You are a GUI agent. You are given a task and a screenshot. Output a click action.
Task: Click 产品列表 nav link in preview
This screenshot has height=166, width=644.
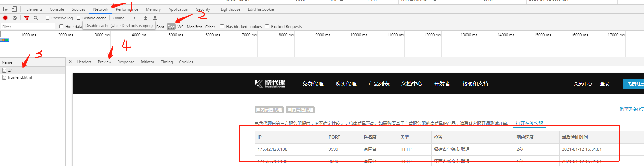pos(379,84)
